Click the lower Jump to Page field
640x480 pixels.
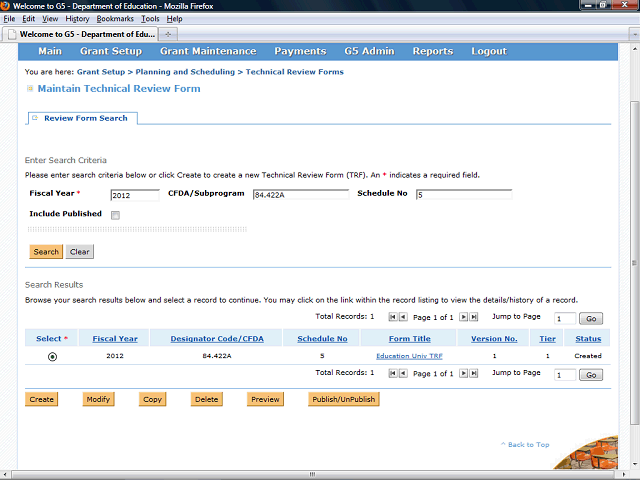point(565,375)
